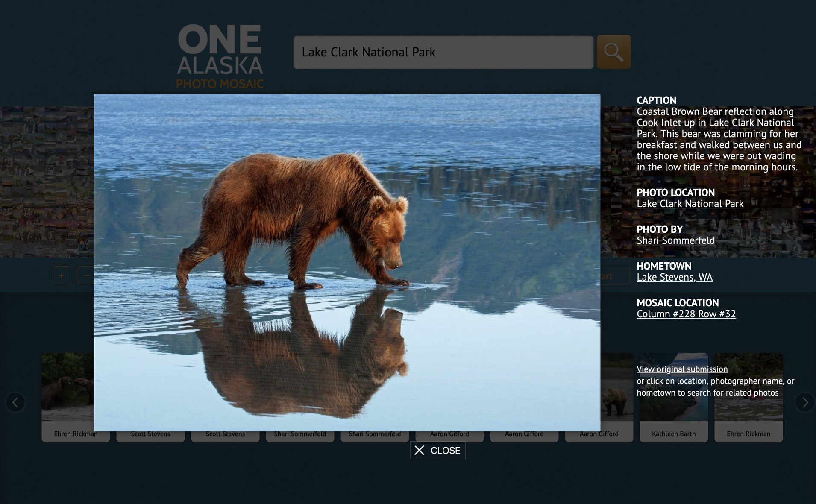The image size is (816, 504).
Task: Open View original submission link
Action: pos(682,369)
